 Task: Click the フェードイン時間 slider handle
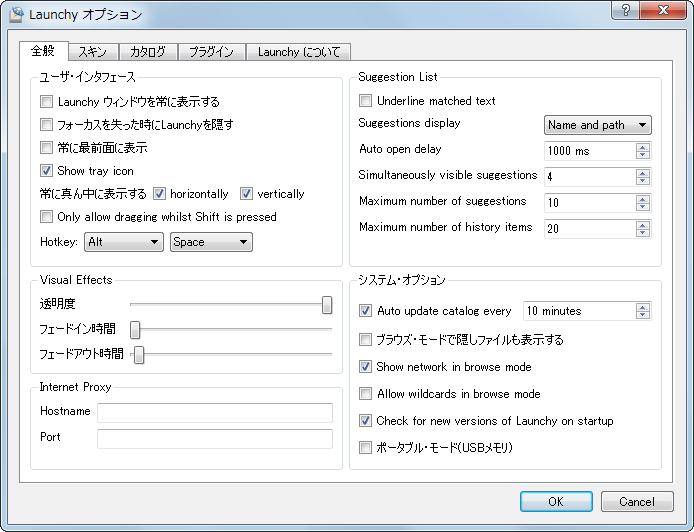(135, 330)
